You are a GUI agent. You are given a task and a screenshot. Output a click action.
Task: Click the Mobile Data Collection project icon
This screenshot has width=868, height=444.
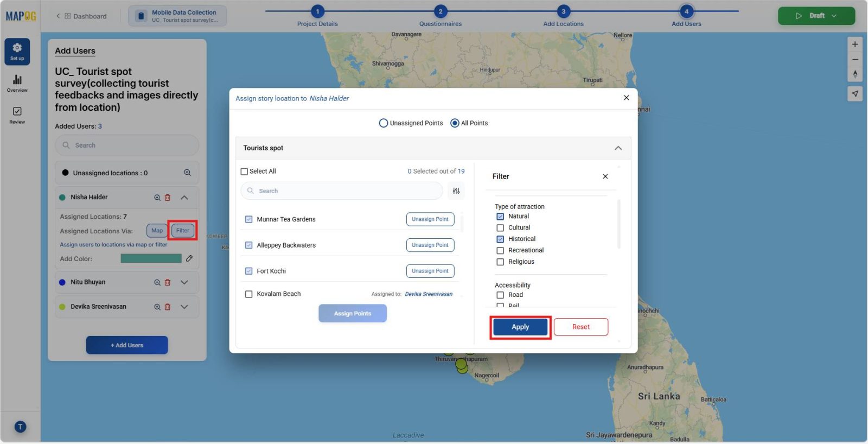pos(141,16)
